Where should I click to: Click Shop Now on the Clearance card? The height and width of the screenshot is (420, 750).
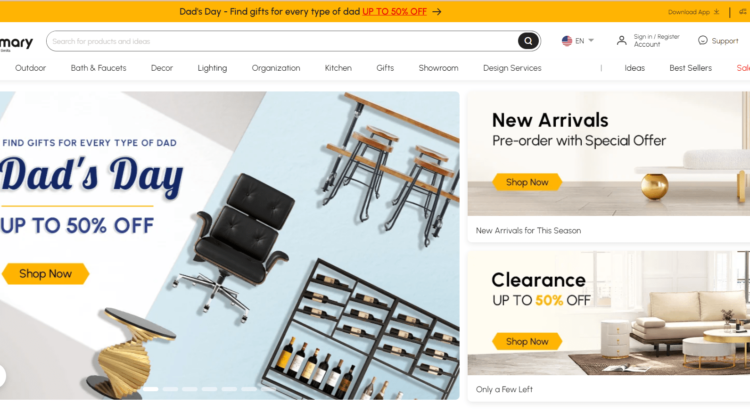point(527,342)
